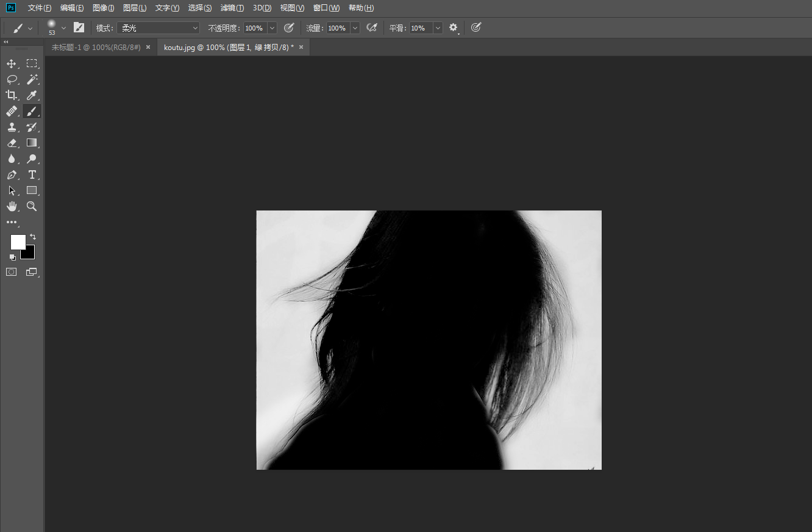Screen dimensions: 812x532
Task: Select the Horizontal Type tool
Action: pos(32,174)
